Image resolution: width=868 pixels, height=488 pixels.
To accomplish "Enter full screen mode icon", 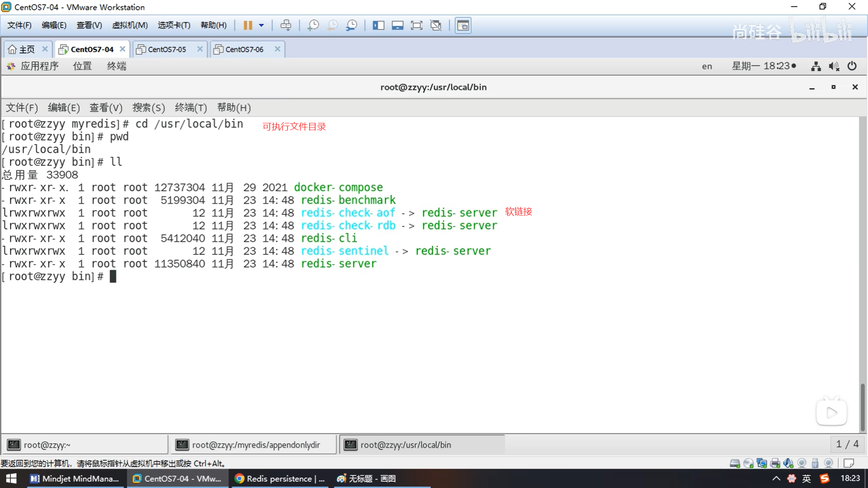I will pyautogui.click(x=416, y=25).
